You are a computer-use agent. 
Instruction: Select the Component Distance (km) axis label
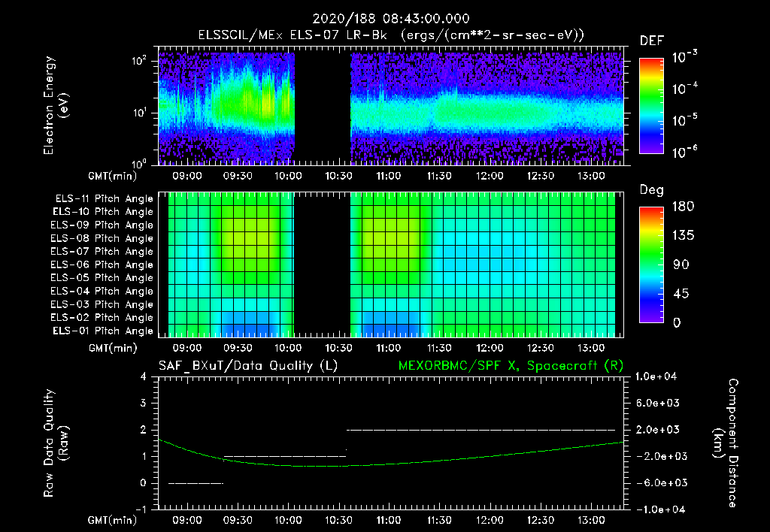pos(726,443)
